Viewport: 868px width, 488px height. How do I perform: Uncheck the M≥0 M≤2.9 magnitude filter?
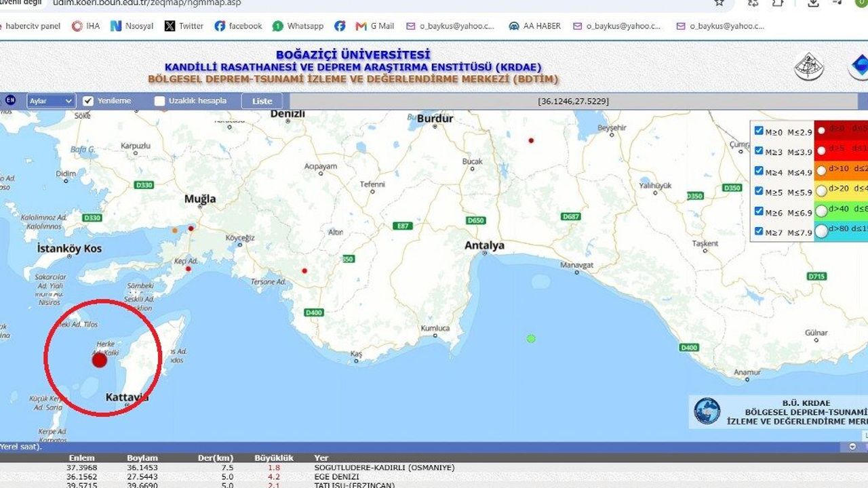click(759, 131)
